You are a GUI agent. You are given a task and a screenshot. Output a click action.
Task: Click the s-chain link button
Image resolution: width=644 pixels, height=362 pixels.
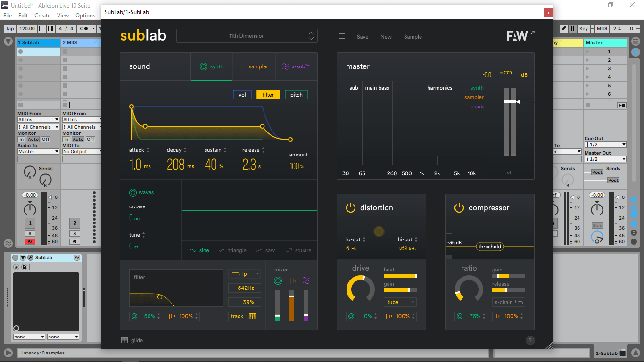click(509, 302)
